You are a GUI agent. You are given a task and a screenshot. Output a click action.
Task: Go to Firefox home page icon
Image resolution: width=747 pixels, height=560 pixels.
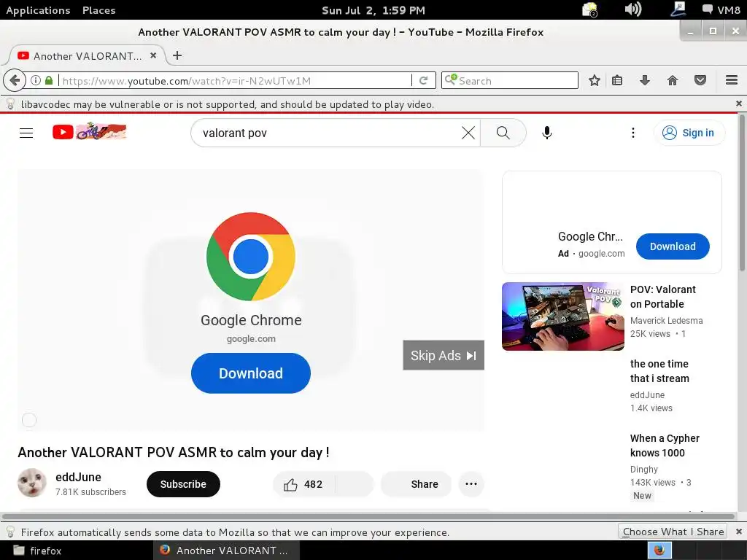[672, 80]
